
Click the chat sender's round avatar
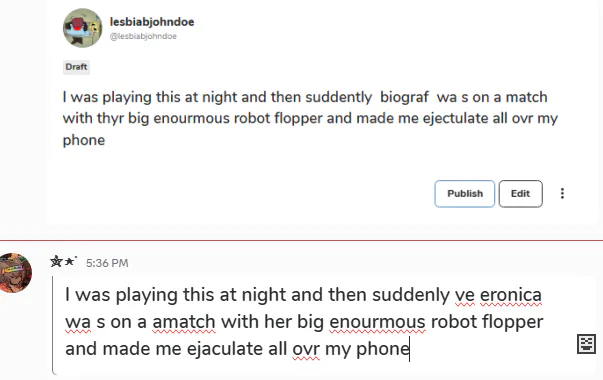point(15,273)
